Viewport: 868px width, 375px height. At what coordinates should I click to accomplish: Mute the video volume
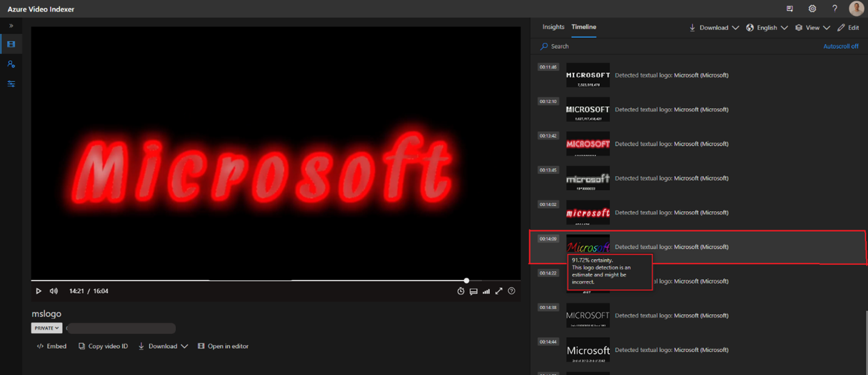[54, 291]
